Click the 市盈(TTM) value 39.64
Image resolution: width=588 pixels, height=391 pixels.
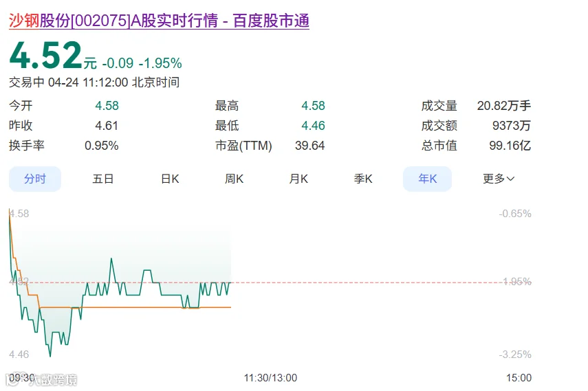coord(309,146)
